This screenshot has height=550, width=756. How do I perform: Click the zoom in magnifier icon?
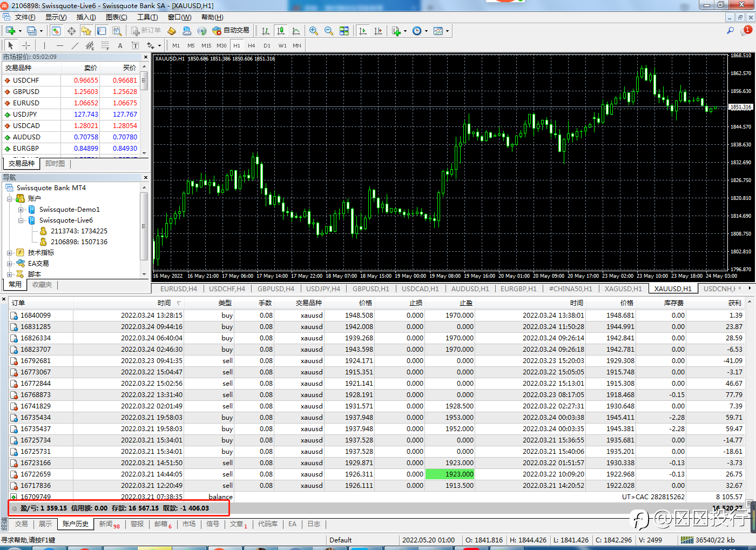(313, 31)
